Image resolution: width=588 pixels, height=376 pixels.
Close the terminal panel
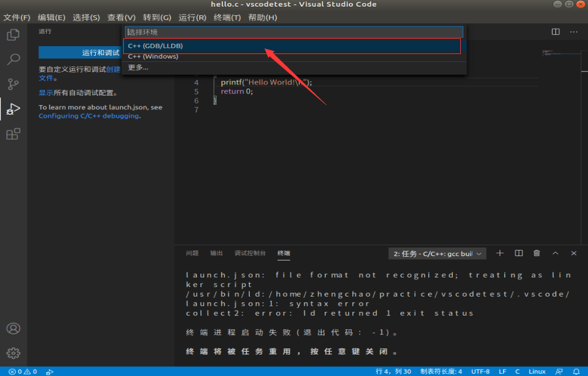pos(574,253)
